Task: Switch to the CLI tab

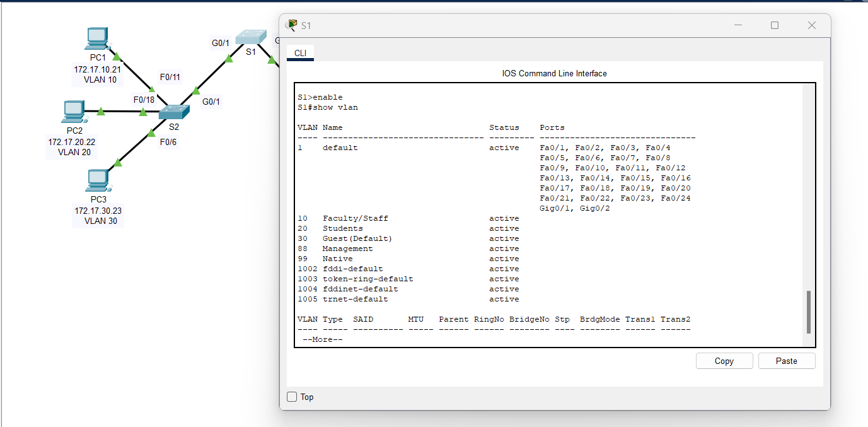Action: pos(300,53)
